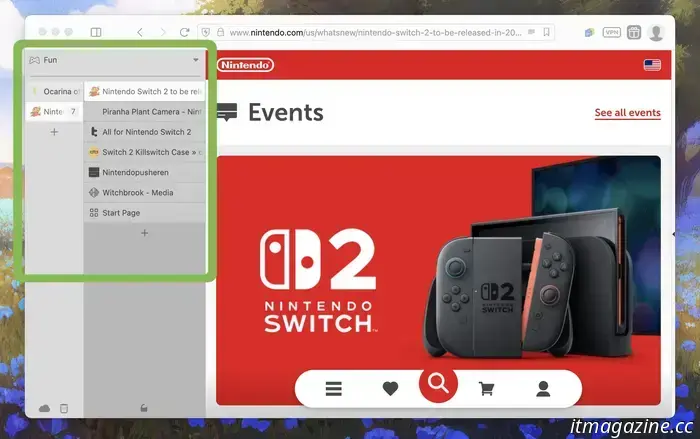
Task: Open the user profile avatar
Action: [656, 33]
